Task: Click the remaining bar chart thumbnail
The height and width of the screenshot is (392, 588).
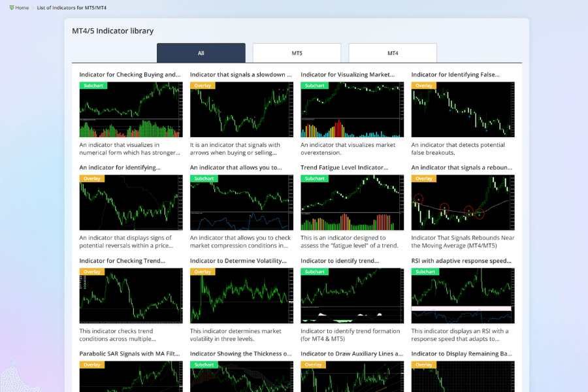Action: (x=463, y=376)
